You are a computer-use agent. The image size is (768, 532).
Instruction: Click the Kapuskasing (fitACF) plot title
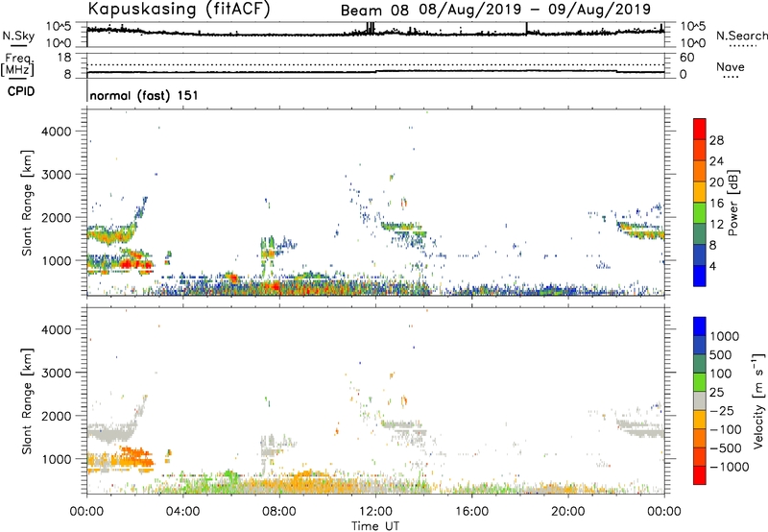click(x=179, y=9)
